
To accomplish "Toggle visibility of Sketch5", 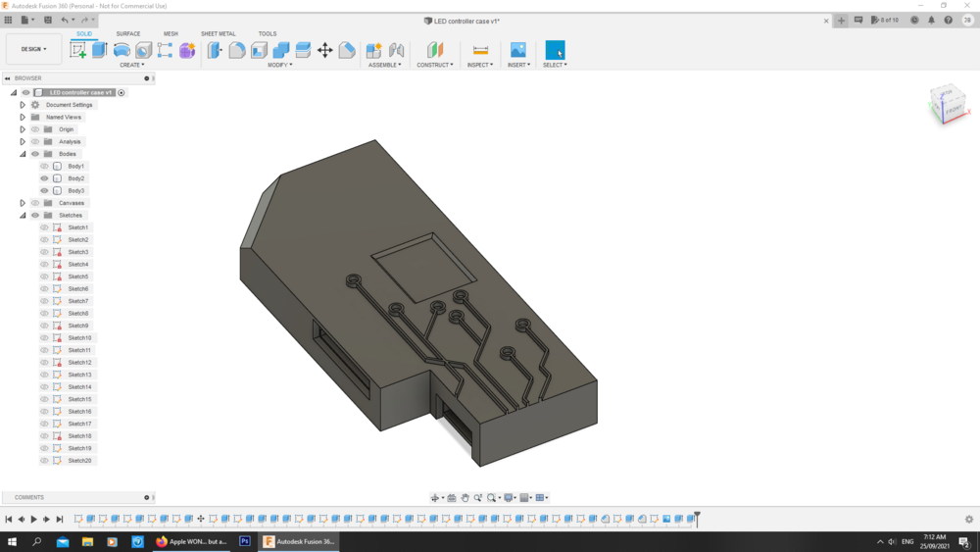I will point(44,276).
